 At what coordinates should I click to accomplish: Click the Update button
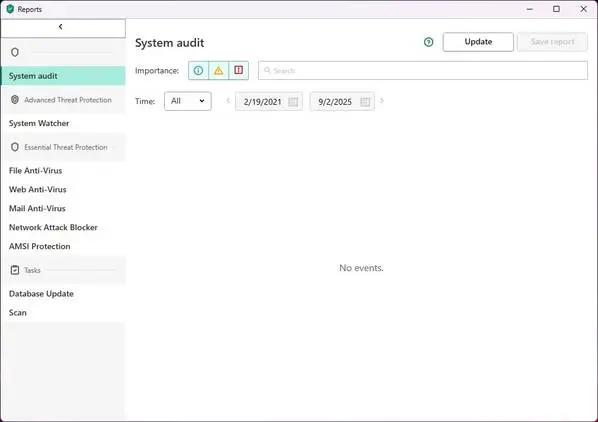click(478, 42)
